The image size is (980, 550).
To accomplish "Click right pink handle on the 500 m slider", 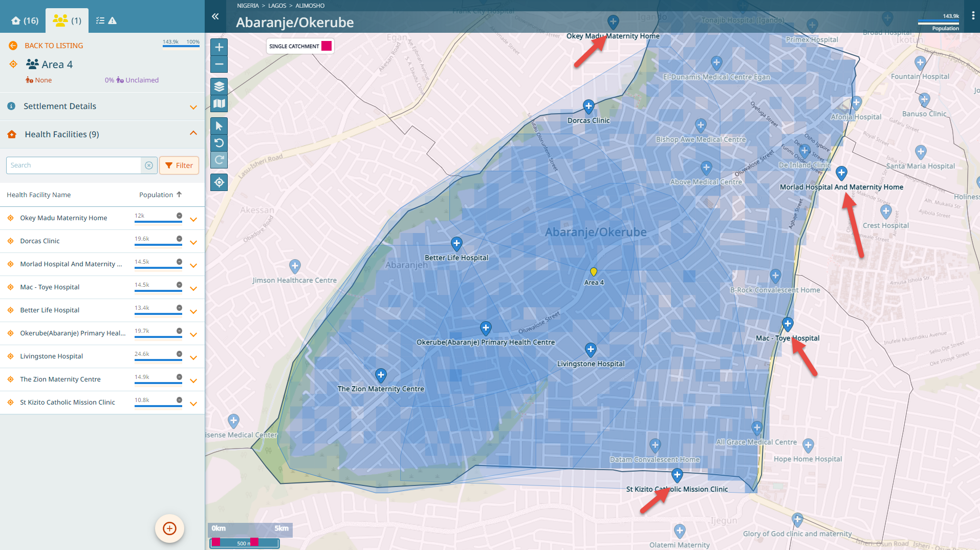I will click(254, 542).
